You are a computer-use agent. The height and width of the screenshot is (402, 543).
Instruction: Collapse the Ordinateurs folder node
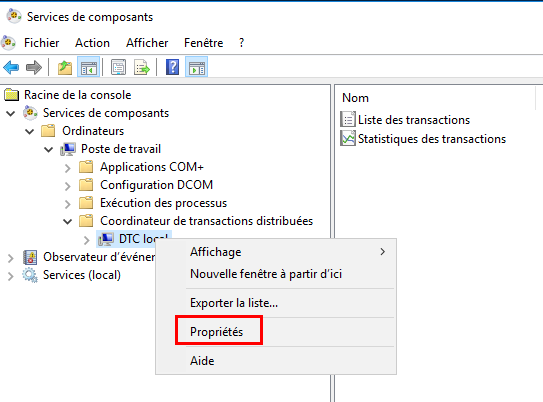point(30,131)
